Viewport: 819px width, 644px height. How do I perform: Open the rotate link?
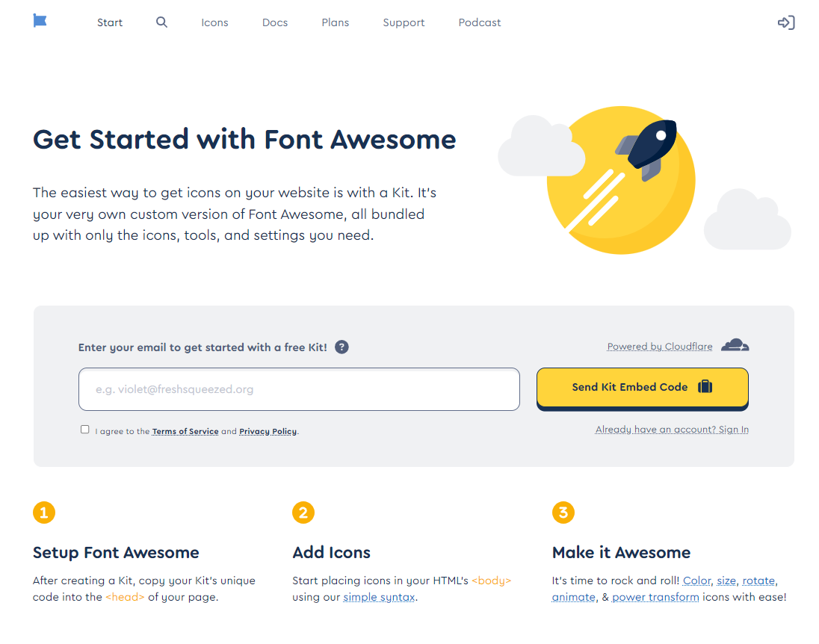click(x=758, y=580)
